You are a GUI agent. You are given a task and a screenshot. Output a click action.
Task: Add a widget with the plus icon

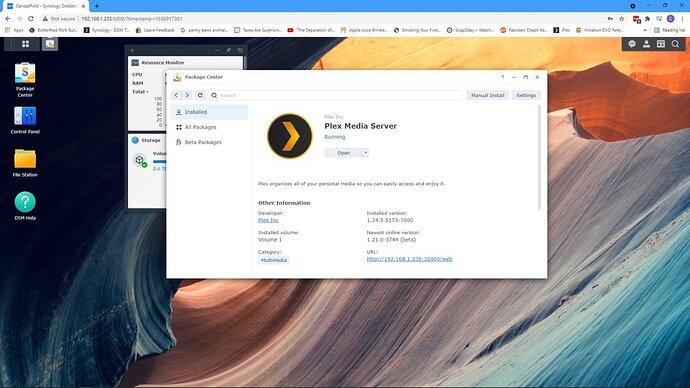[x=132, y=50]
